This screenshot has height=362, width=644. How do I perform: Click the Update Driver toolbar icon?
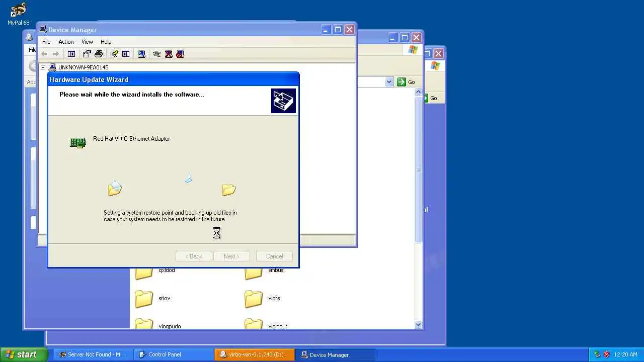pyautogui.click(x=157, y=54)
